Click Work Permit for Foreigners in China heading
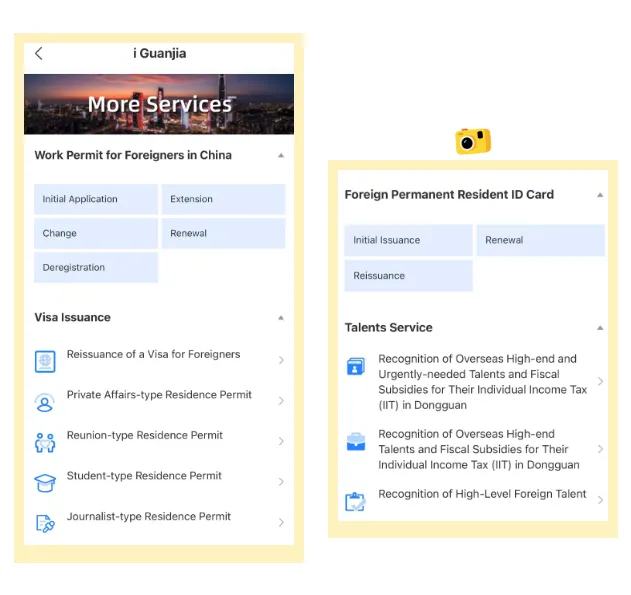The height and width of the screenshot is (595, 631). click(x=133, y=155)
